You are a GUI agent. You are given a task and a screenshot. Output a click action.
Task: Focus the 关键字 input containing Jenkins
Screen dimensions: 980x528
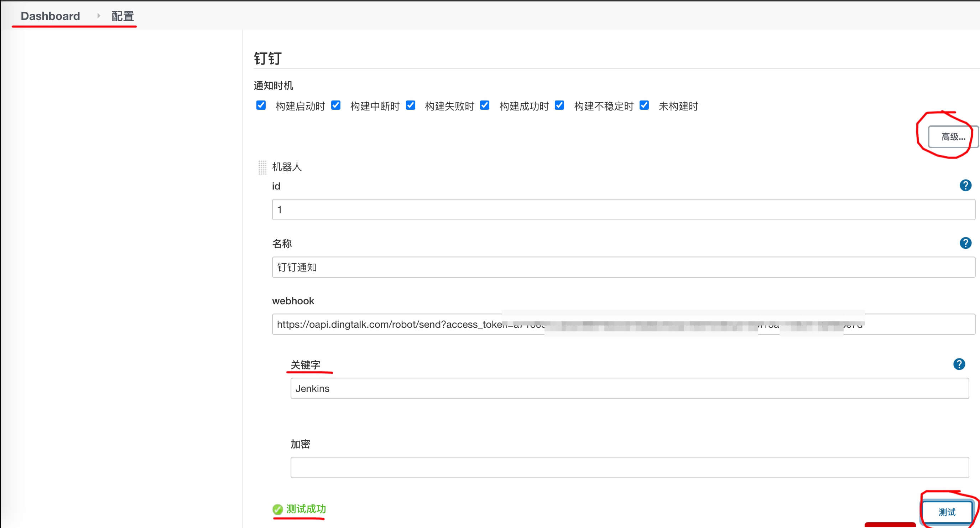coord(630,388)
